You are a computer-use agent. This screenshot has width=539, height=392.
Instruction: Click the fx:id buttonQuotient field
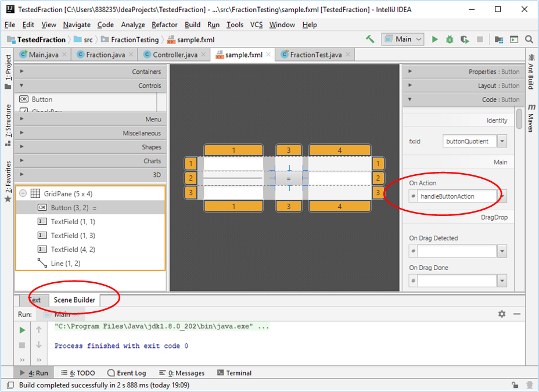tap(469, 141)
